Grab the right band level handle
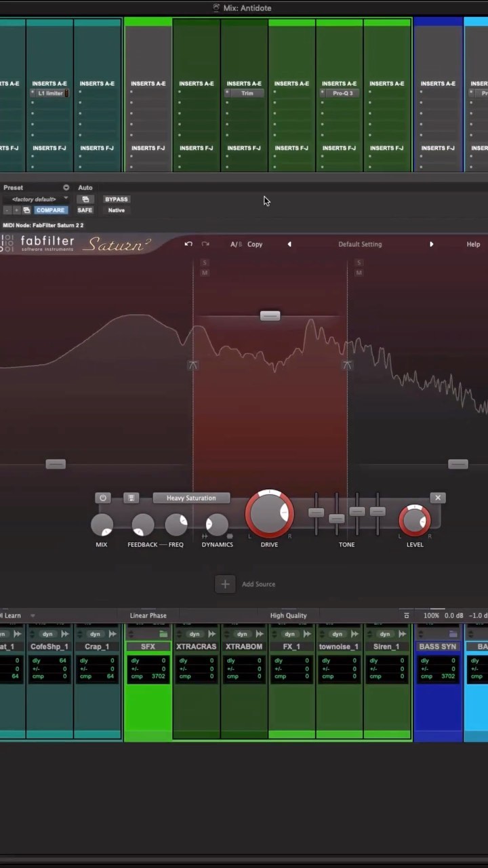The image size is (488, 868). [458, 464]
